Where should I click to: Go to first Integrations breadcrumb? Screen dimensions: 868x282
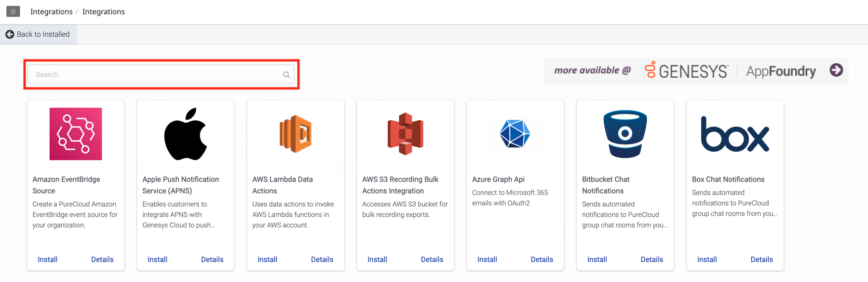[51, 12]
